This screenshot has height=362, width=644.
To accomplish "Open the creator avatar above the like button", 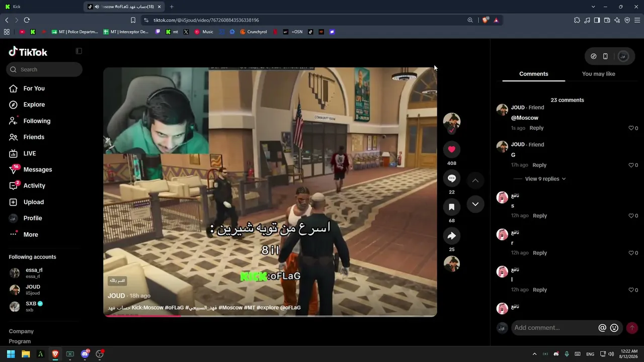I will (x=452, y=121).
